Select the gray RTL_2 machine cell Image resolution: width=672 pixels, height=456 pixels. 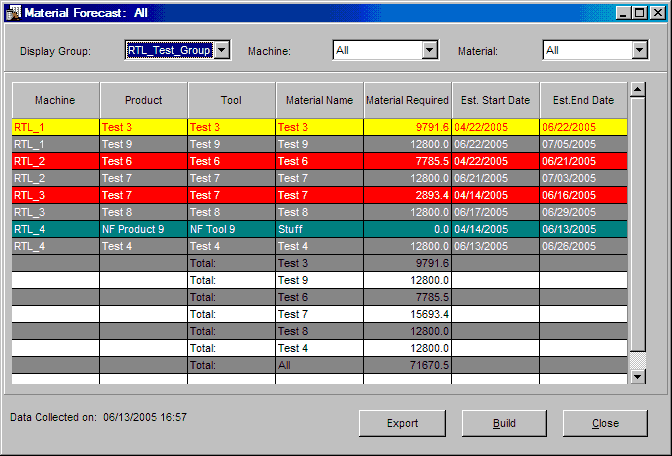pos(55,178)
